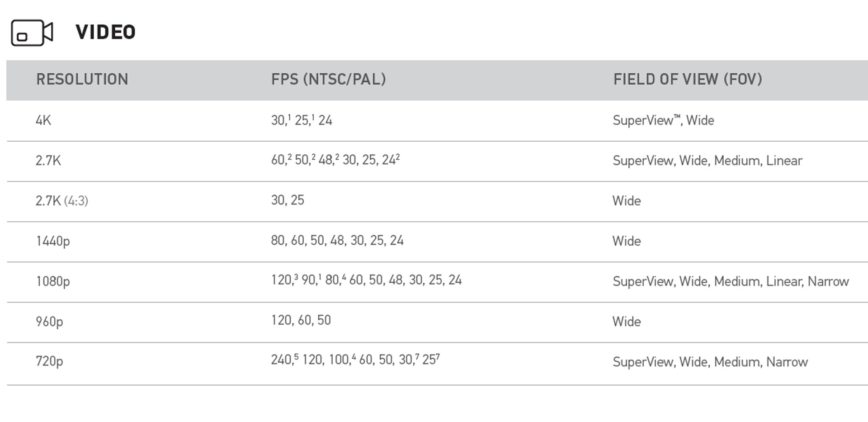The image size is (868, 422).
Task: Click the video camera icon
Action: (x=32, y=33)
